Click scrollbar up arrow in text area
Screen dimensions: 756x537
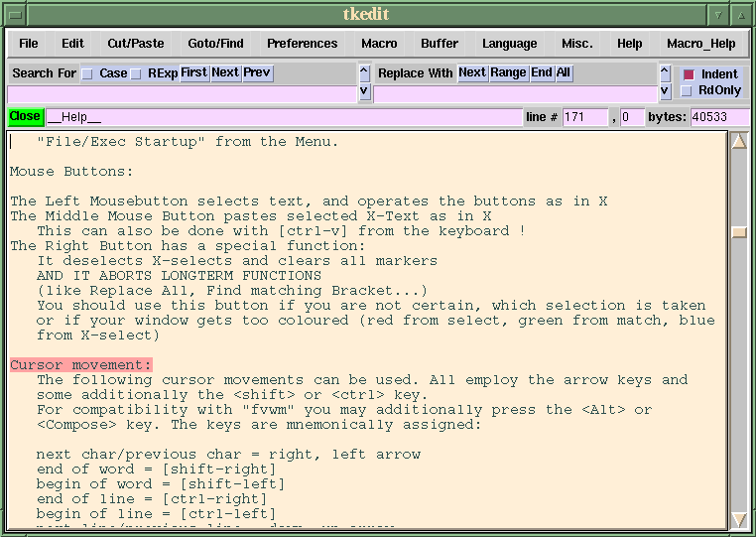click(738, 141)
